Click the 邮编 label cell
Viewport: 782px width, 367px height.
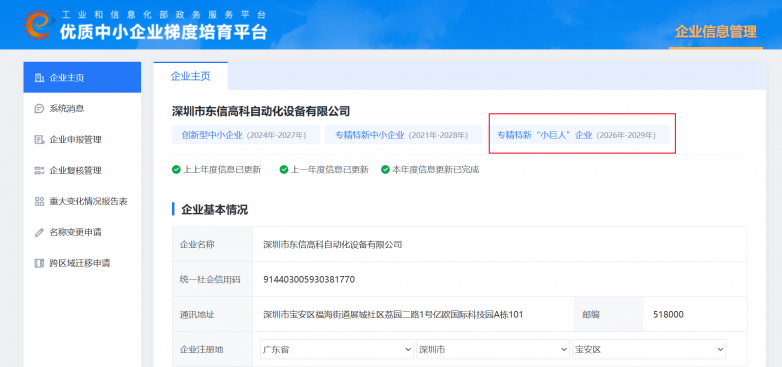coord(609,314)
